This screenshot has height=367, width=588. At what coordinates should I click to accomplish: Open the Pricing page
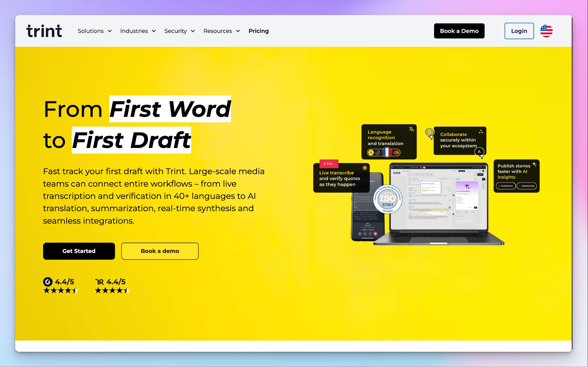(259, 31)
